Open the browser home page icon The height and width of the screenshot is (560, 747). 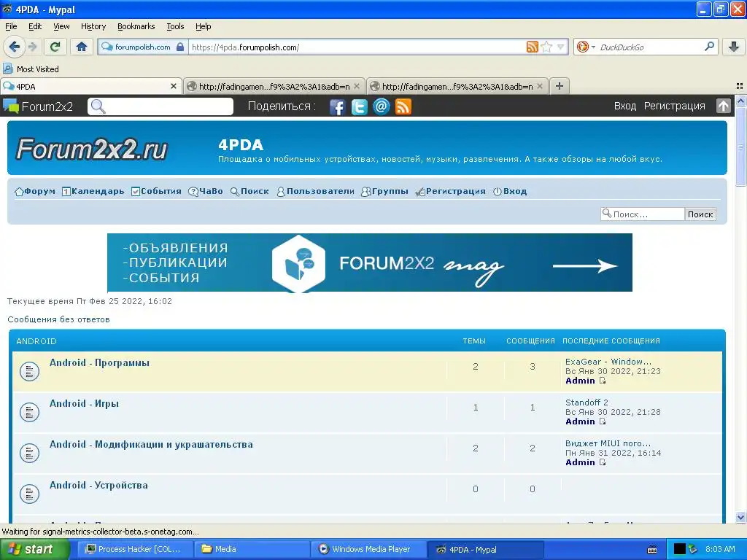pyautogui.click(x=82, y=47)
